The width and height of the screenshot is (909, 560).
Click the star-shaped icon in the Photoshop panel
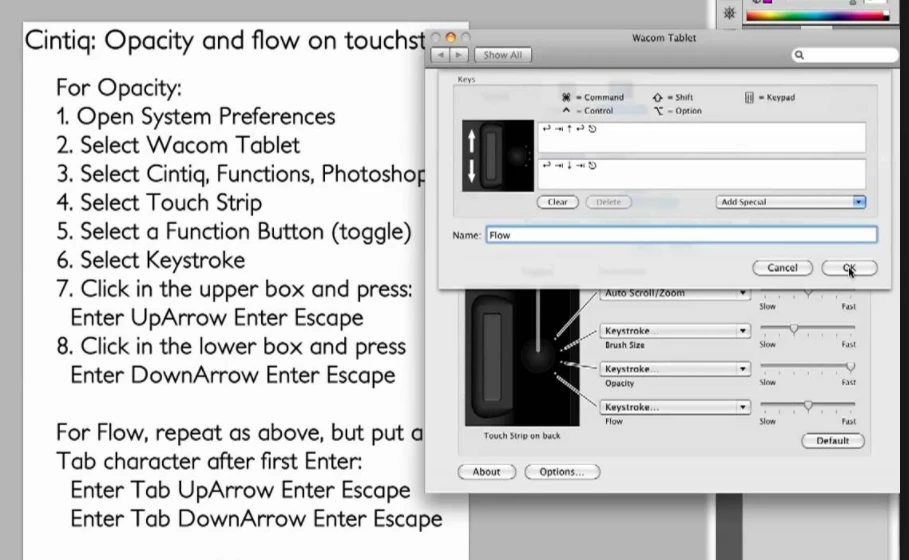click(x=729, y=13)
